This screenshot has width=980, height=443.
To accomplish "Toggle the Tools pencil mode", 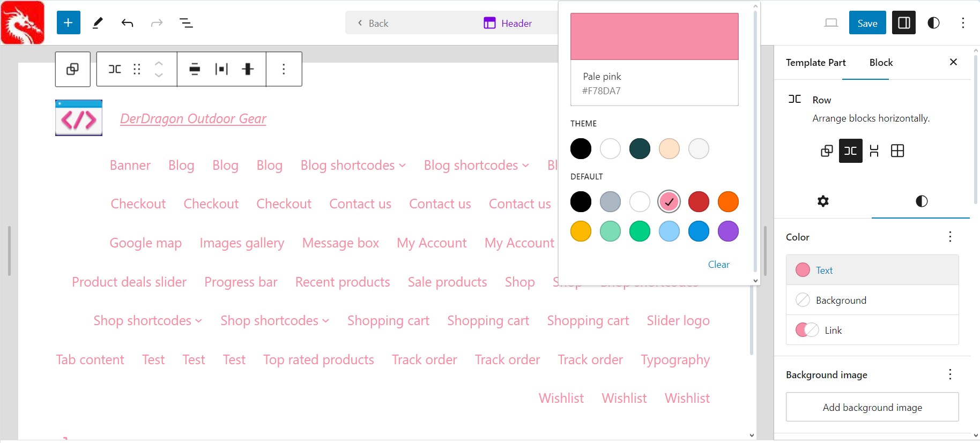I will (98, 23).
